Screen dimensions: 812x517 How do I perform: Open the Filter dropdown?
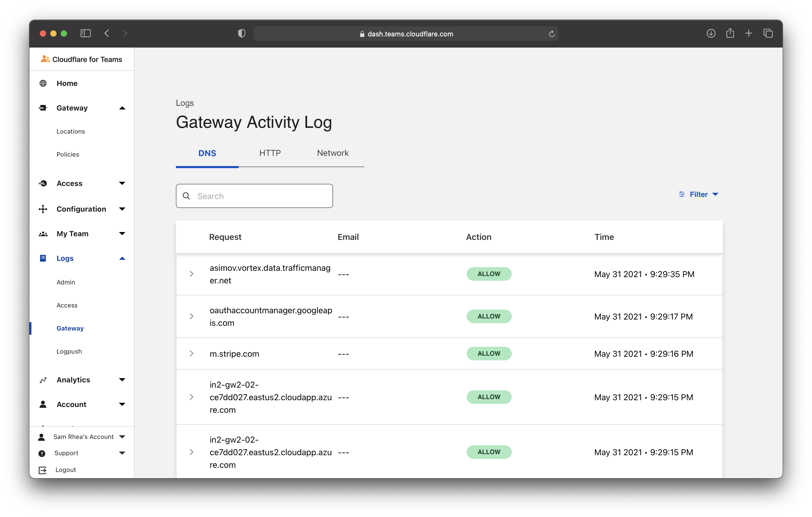pyautogui.click(x=698, y=194)
